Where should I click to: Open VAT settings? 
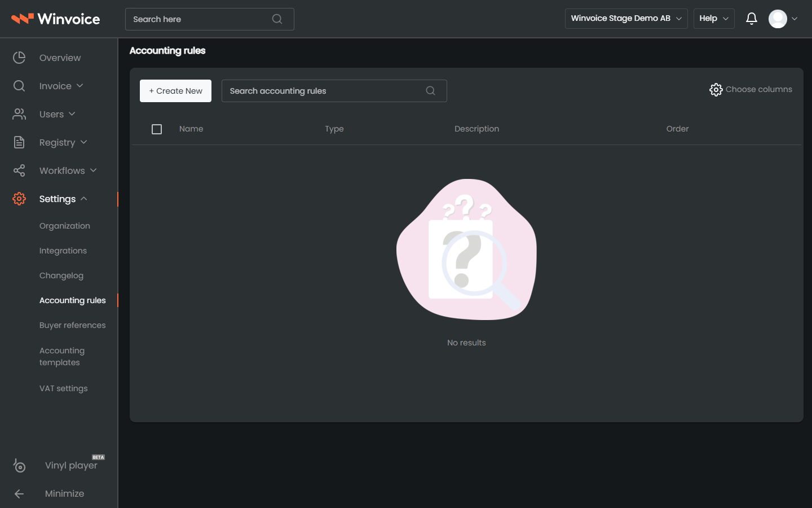tap(64, 388)
